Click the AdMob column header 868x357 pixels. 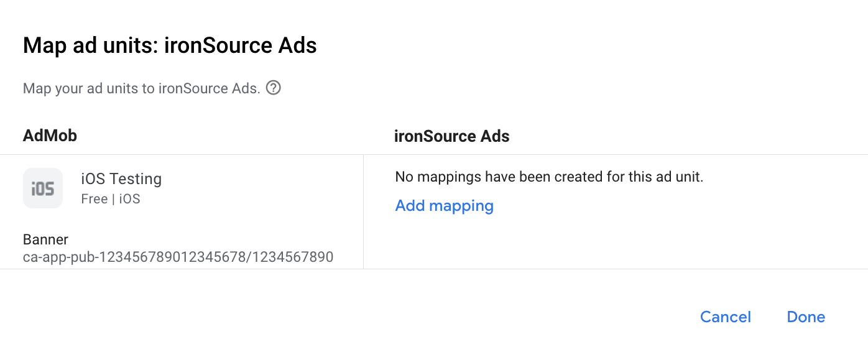(50, 136)
